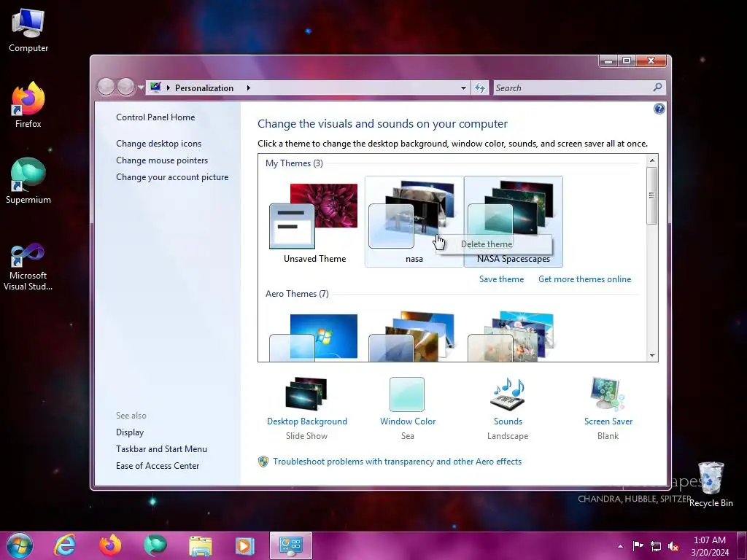Click the My Themes (3) heading
Viewport: 747px width, 560px height.
coord(294,163)
